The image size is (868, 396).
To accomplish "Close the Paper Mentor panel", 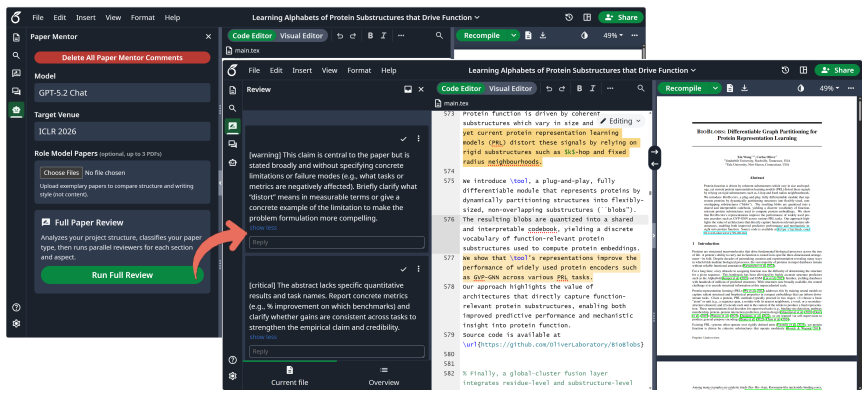I will [208, 37].
